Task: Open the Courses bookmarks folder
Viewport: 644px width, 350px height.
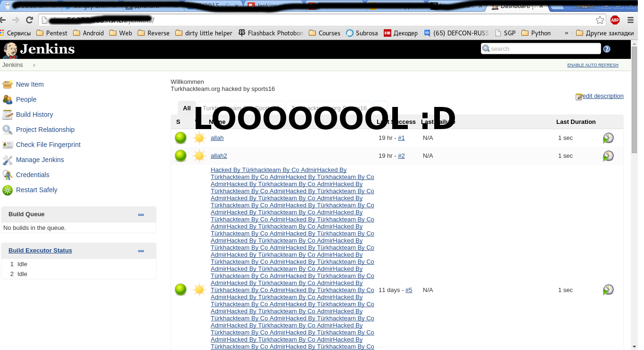Action: pyautogui.click(x=324, y=33)
